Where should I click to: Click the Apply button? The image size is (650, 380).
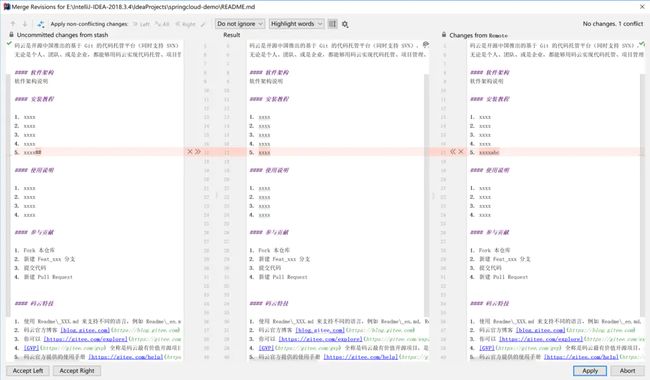[590, 371]
